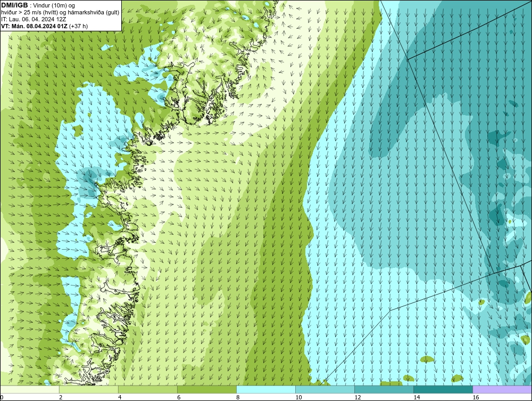Click the 14–16 m/s dark teal legend swatch

pyautogui.click(x=443, y=389)
